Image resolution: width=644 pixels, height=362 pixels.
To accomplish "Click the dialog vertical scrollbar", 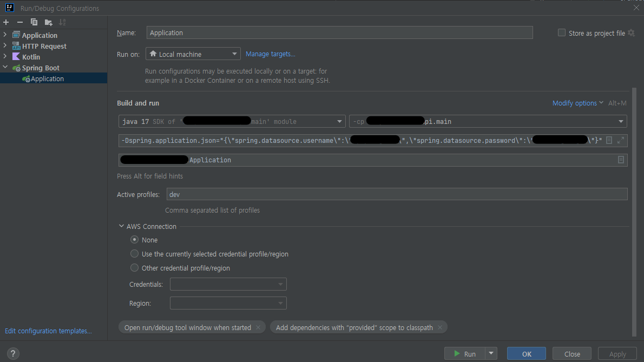I will 634,212.
